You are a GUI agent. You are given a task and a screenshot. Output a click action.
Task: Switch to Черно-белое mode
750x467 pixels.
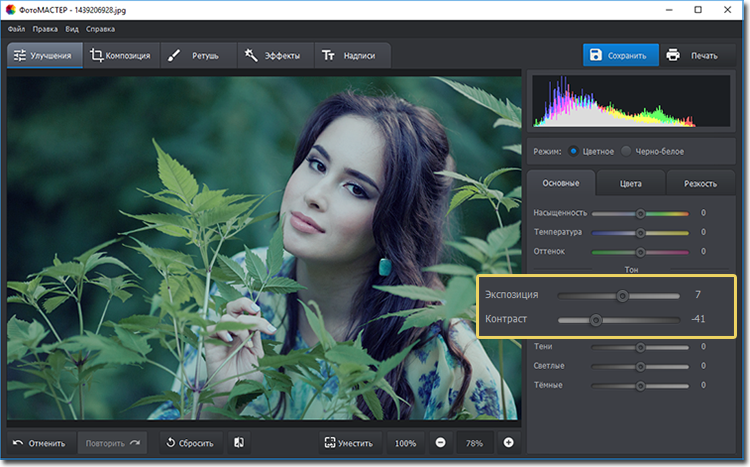[x=627, y=151]
